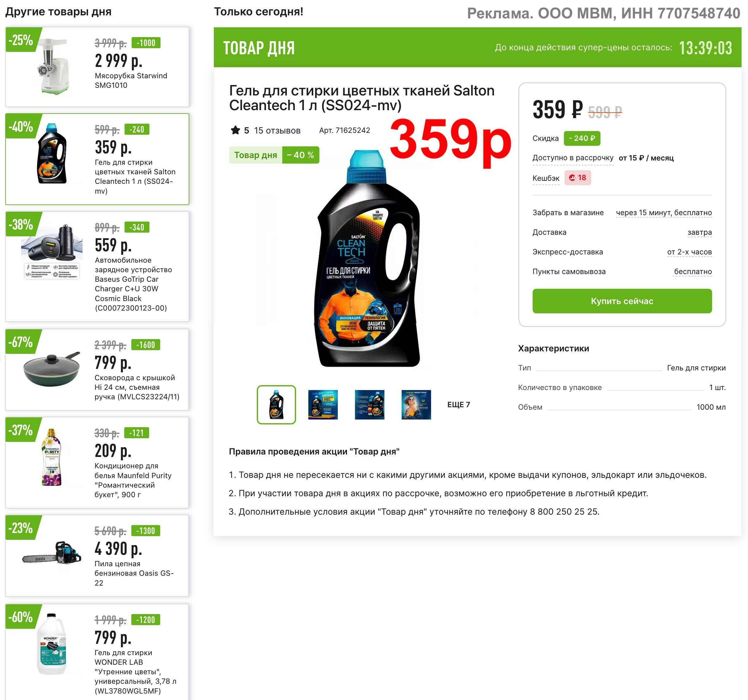Select the fourth thumbnail with woman
This screenshot has height=700, width=748.
[416, 404]
